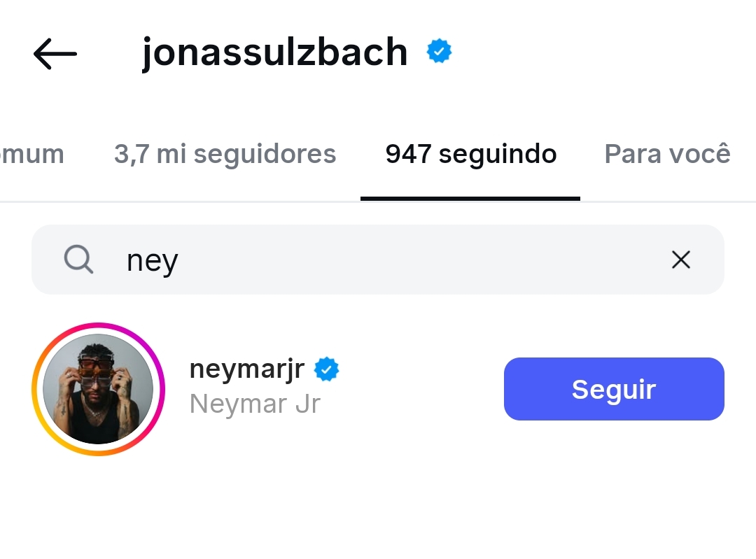Open the neymarjr username link

[x=247, y=369]
